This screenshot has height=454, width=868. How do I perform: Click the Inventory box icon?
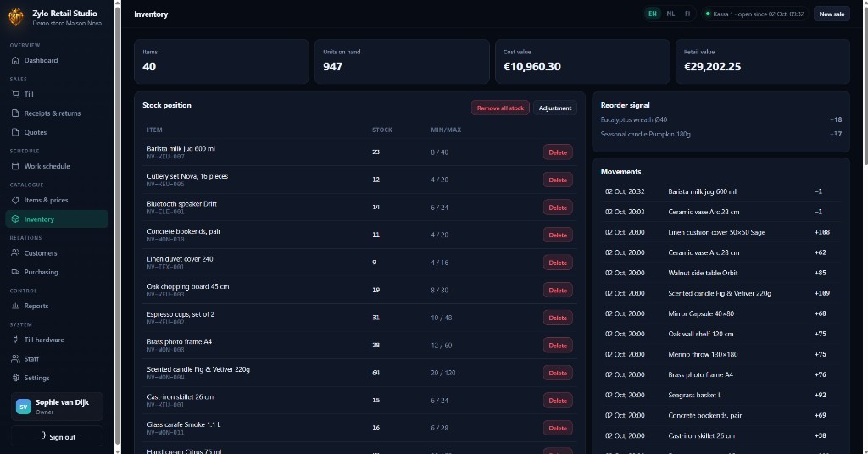point(15,219)
